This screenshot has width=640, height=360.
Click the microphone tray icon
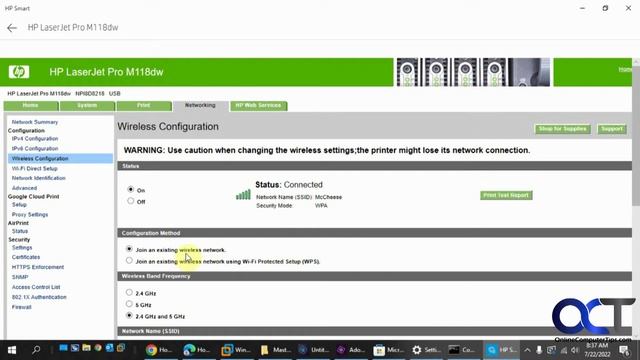coord(539,350)
